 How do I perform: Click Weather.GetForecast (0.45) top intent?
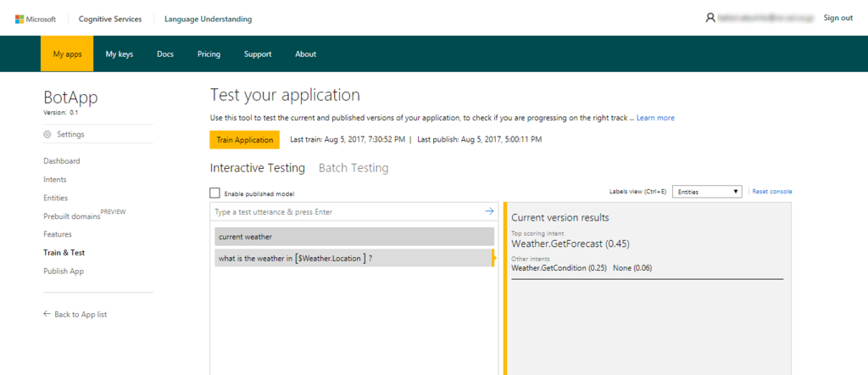pos(570,243)
